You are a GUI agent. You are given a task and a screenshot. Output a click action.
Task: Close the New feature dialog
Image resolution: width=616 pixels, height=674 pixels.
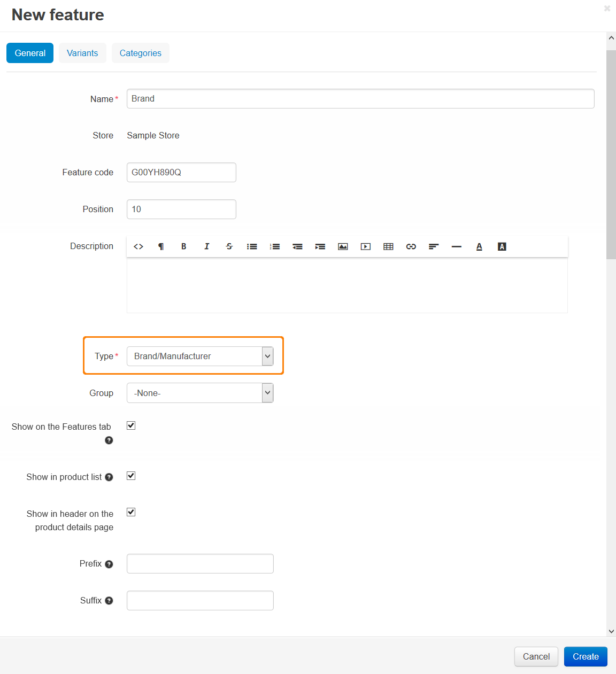click(607, 8)
